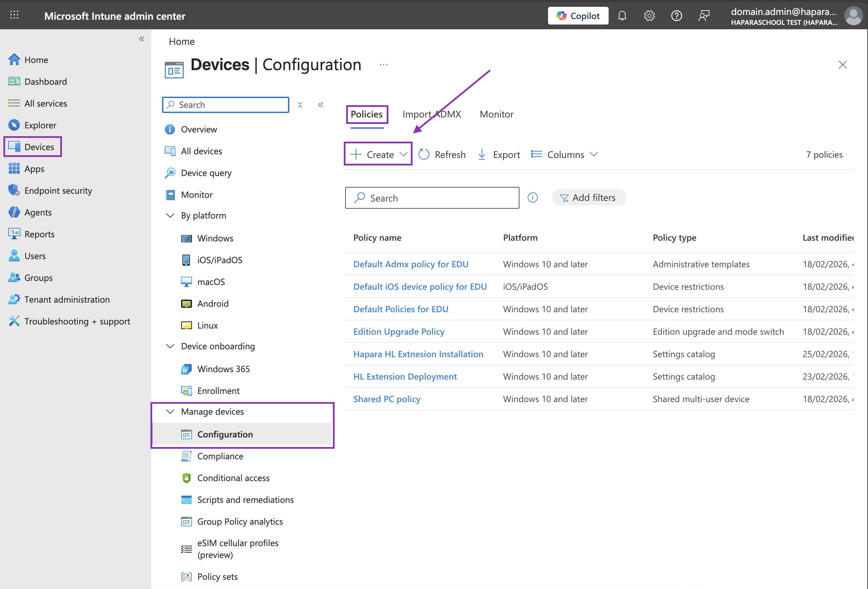Launch Copilot from the header

pyautogui.click(x=578, y=16)
